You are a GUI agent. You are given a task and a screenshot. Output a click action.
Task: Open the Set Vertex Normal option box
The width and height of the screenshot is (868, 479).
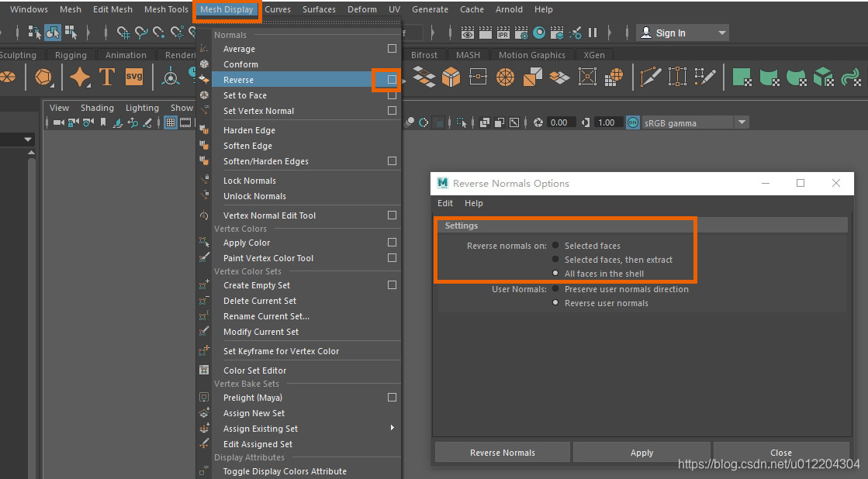tap(392, 111)
